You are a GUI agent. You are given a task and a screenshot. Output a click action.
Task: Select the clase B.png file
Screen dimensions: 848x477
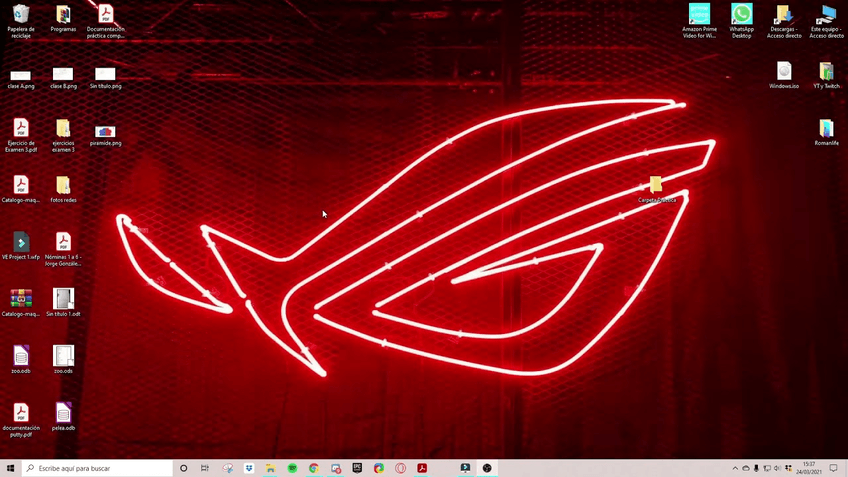pyautogui.click(x=63, y=78)
